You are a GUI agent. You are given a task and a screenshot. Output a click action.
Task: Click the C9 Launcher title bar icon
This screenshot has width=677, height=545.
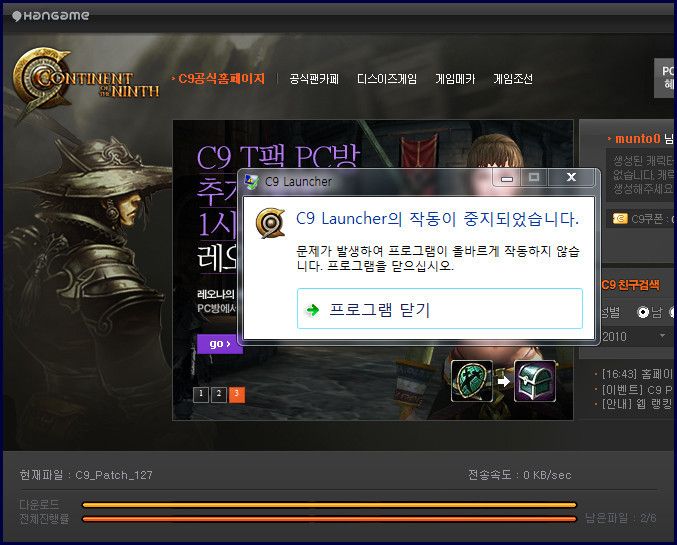(x=251, y=181)
